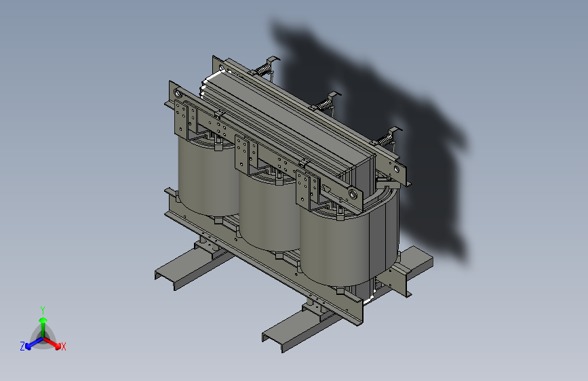
Task: Click the green Y axis arrow on the triad
Action: 43,327
